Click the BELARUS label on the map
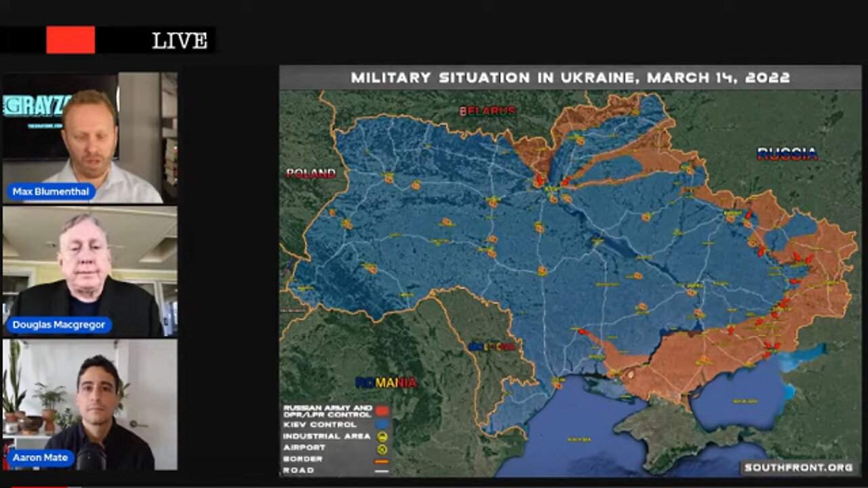Viewport: 868px width, 488px height. point(487,110)
